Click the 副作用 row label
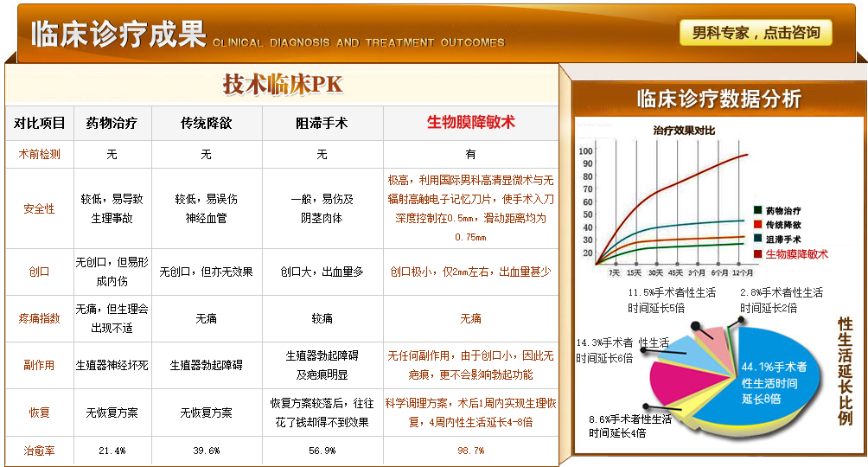868x467 pixels. (x=39, y=365)
